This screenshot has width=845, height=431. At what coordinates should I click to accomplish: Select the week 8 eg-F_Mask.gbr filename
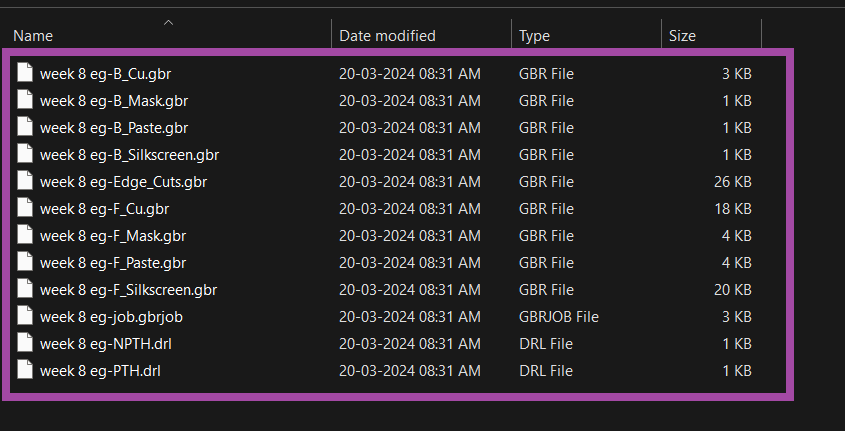[x=113, y=235]
